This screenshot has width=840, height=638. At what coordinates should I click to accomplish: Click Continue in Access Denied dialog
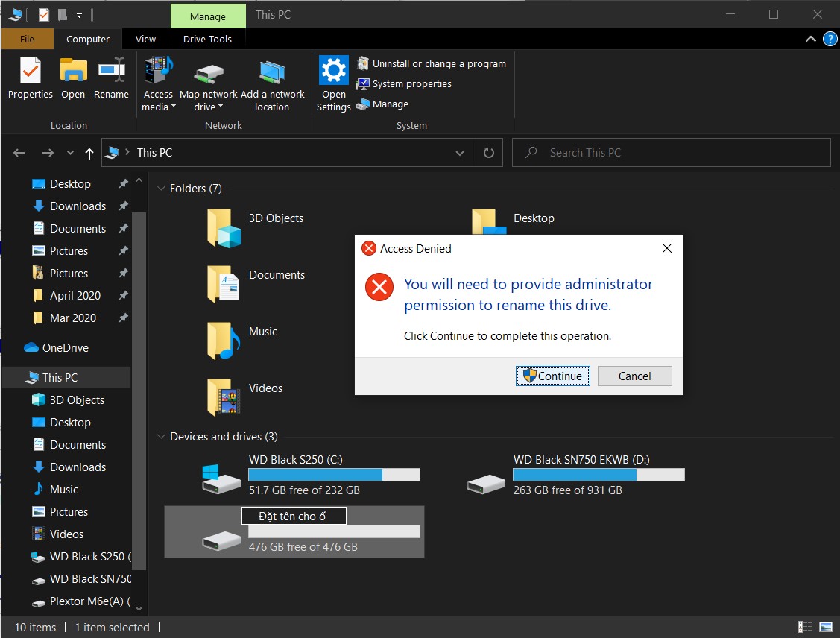[553, 376]
